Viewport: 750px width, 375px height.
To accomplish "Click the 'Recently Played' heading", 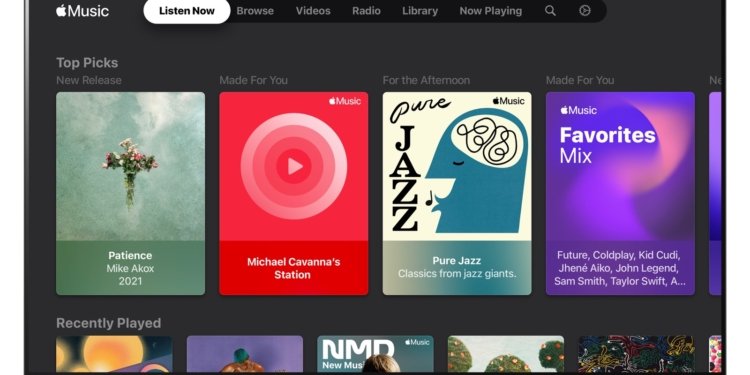I will pos(109,323).
